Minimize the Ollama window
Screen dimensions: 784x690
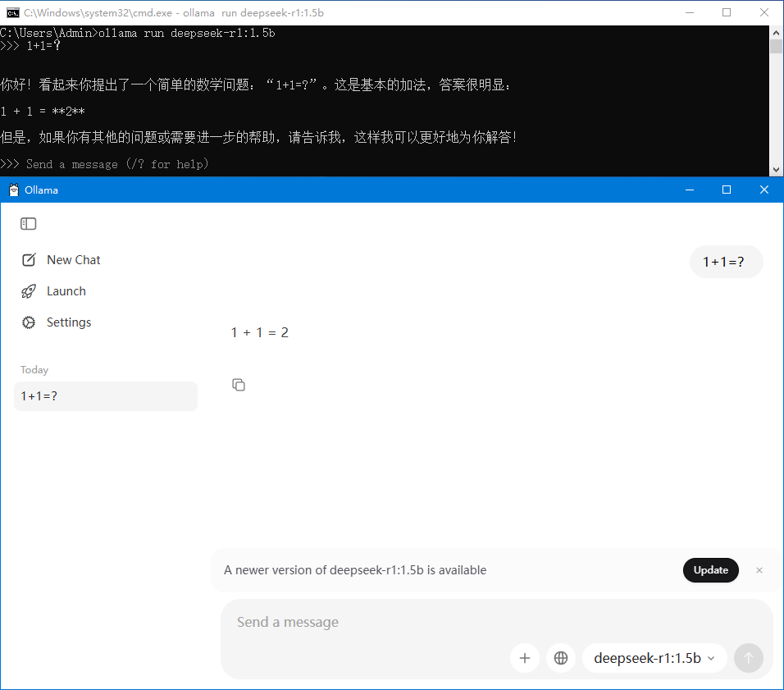690,190
